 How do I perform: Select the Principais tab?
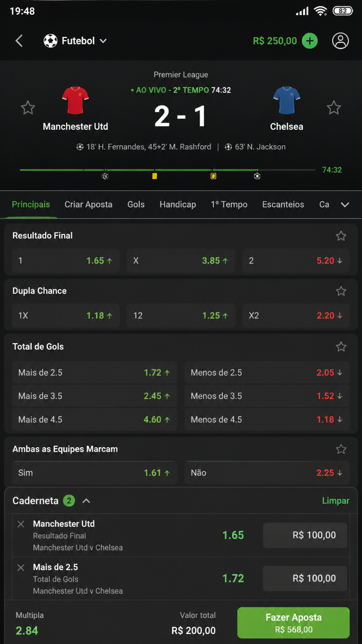coord(31,205)
